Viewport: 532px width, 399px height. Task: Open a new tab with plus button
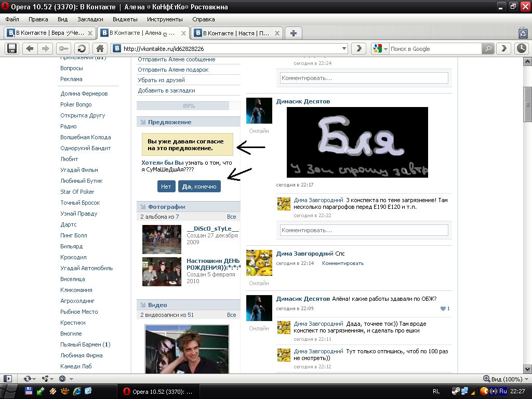293,33
